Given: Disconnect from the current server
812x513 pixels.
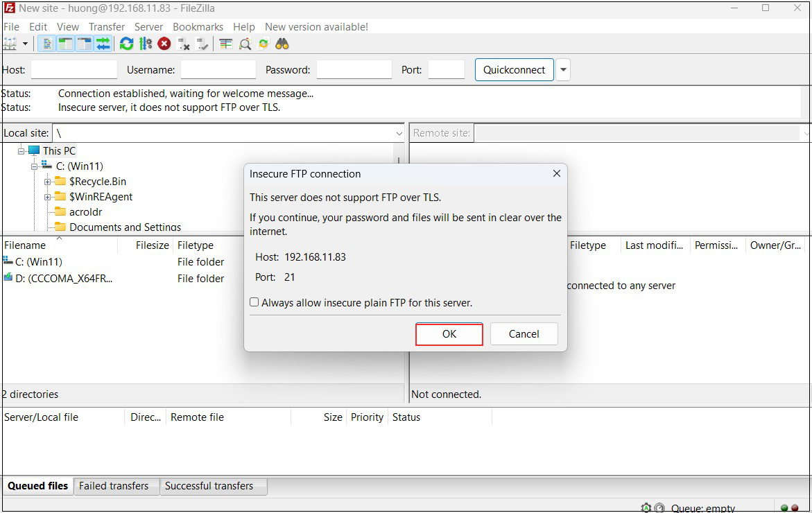Looking at the screenshot, I should tap(183, 44).
